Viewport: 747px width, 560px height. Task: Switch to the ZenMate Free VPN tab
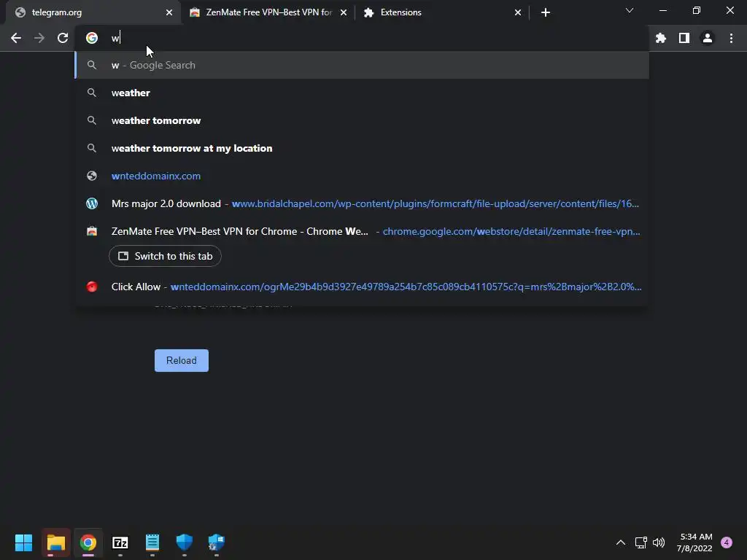point(269,12)
